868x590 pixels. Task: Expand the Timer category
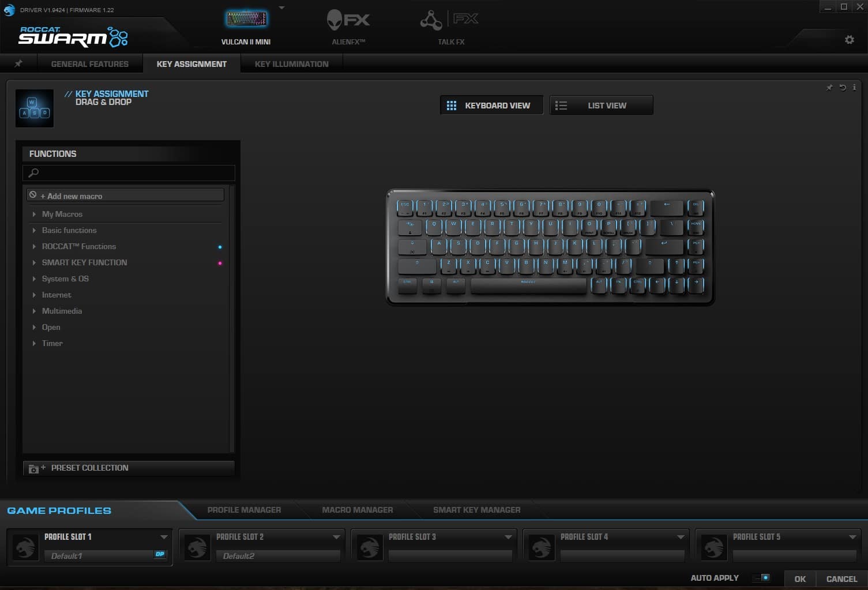(35, 343)
